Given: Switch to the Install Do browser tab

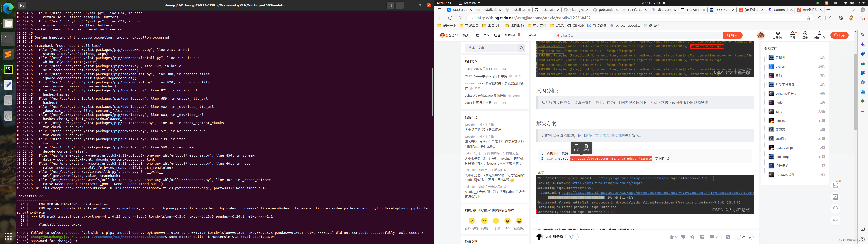Looking at the screenshot, I should (518, 10).
